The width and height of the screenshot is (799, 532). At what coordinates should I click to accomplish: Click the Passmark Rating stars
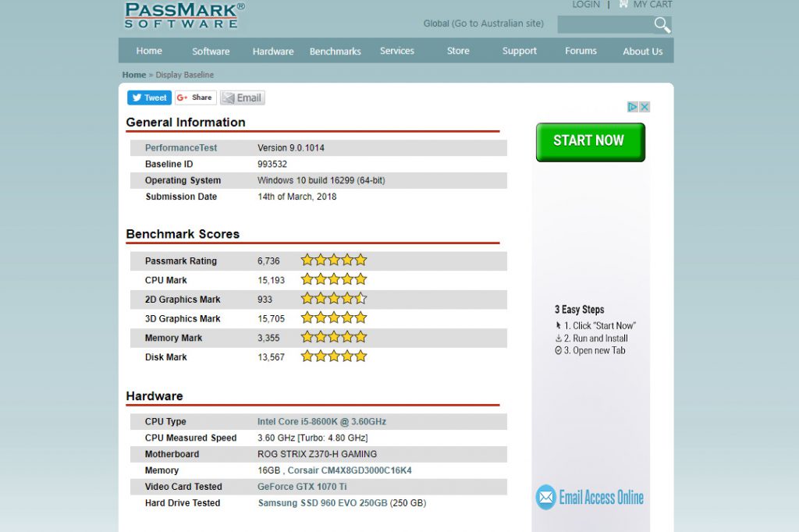click(x=334, y=261)
